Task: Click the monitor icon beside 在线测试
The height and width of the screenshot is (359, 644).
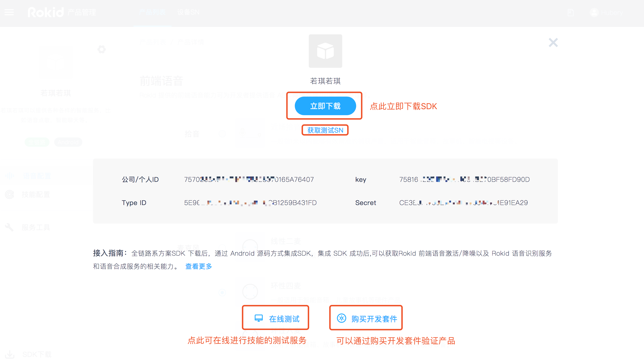Action: point(259,318)
